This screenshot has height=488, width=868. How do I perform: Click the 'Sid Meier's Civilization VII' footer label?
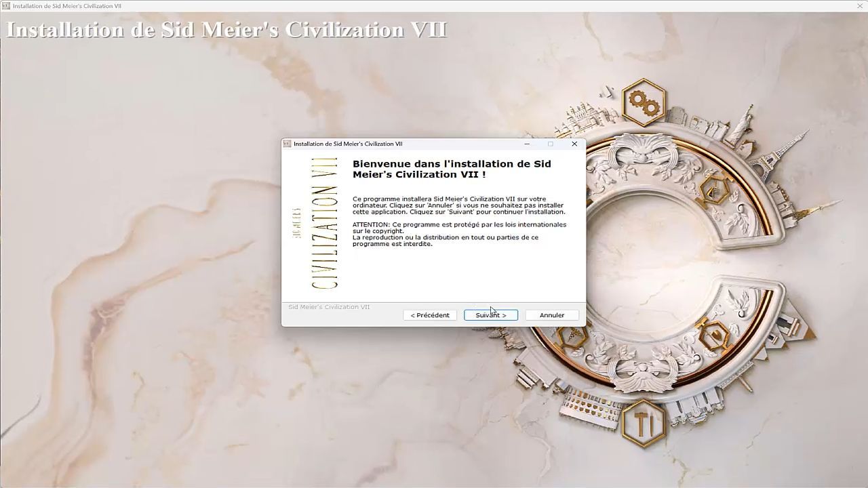tap(329, 307)
